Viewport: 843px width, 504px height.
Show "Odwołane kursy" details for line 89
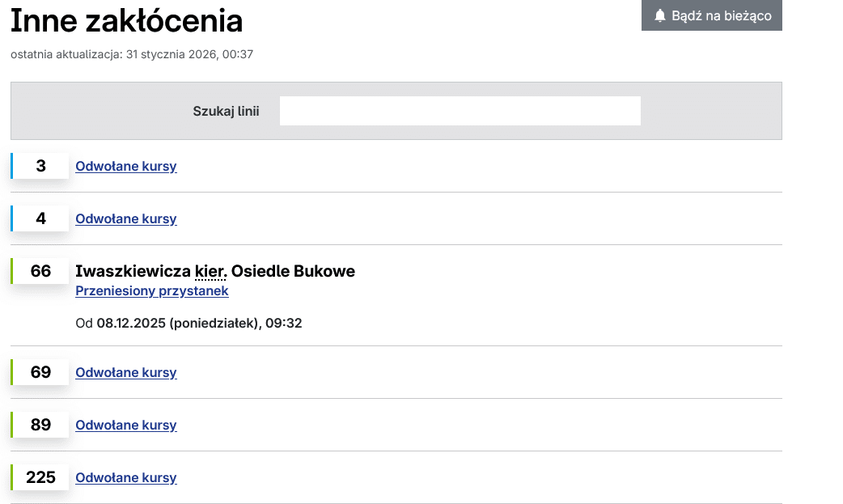(126, 426)
